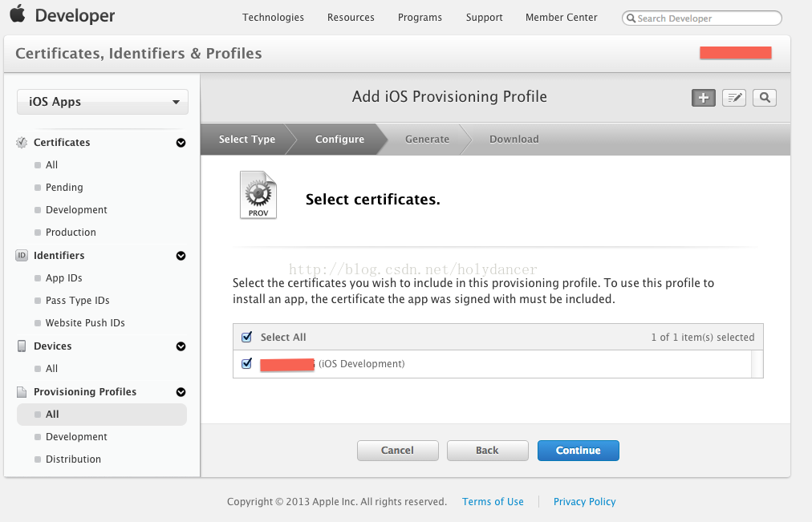The height and width of the screenshot is (522, 812).
Task: Open the Support menu
Action: 484,17
